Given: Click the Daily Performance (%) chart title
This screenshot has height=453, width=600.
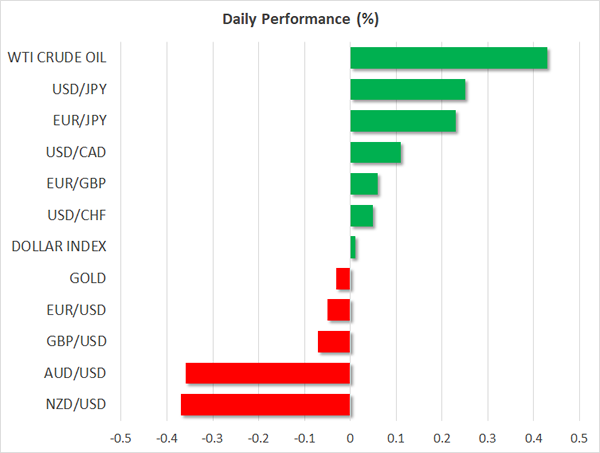Looking at the screenshot, I should 300,19.
